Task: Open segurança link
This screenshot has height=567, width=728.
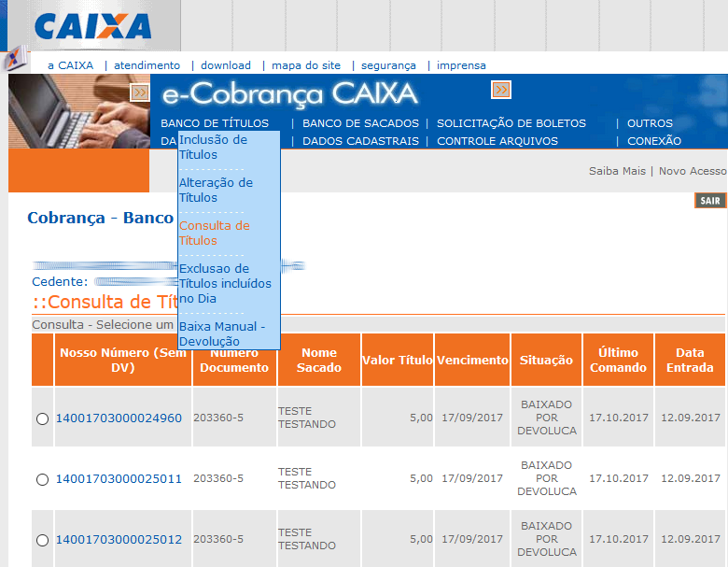Action: click(388, 65)
